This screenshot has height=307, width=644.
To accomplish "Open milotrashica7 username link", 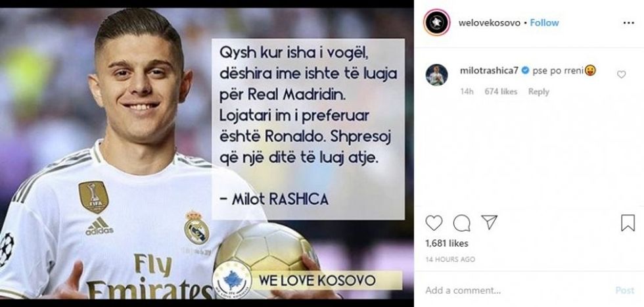I will [490, 70].
